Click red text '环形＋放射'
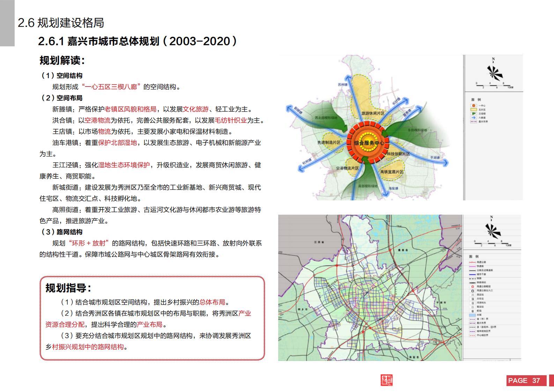This screenshot has width=554, height=392. [89, 243]
